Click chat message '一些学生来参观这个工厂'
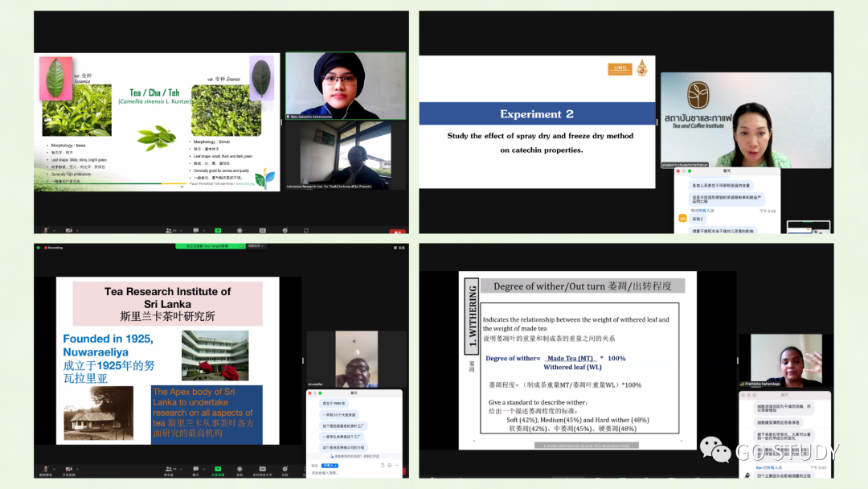 pos(342,437)
